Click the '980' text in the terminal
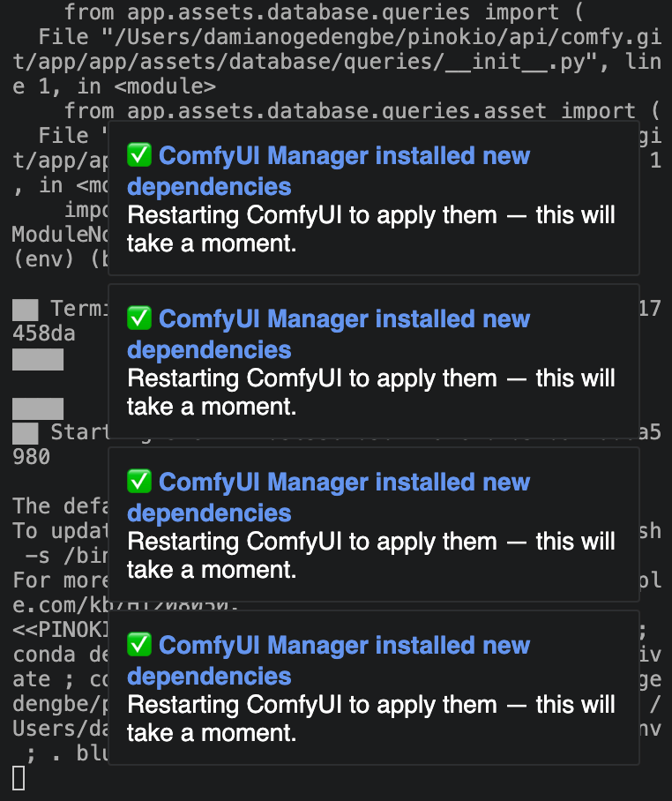 pos(31,457)
